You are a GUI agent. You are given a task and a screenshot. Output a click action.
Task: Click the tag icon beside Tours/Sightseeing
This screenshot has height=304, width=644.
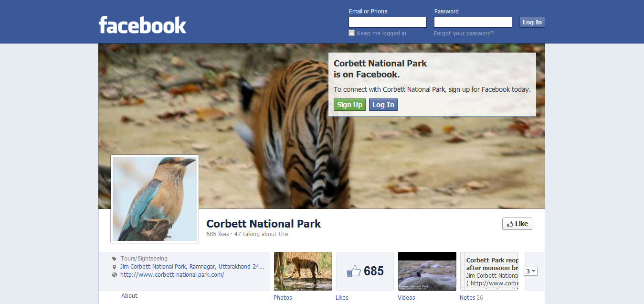(114, 259)
